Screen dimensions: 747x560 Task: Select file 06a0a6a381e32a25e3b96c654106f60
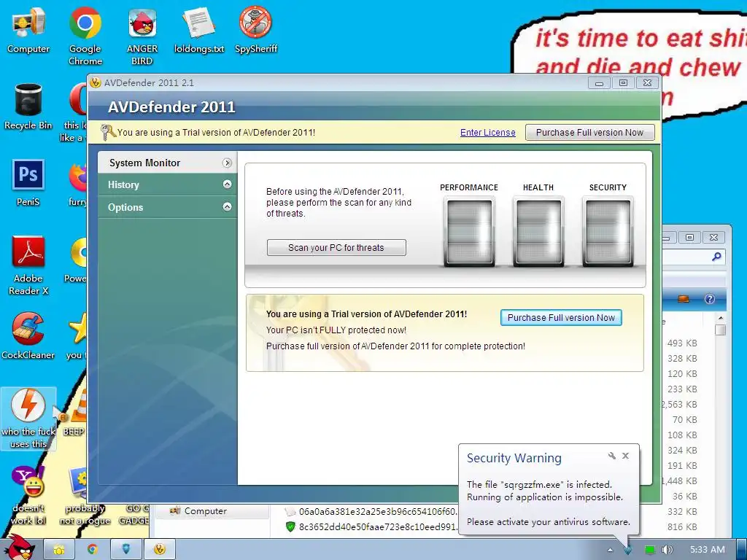(371, 512)
